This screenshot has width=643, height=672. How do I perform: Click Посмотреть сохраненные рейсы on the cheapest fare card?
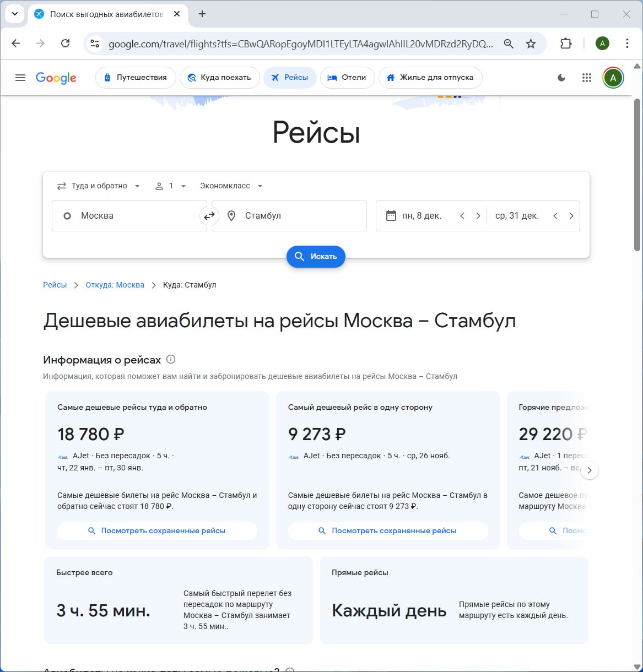click(x=157, y=530)
